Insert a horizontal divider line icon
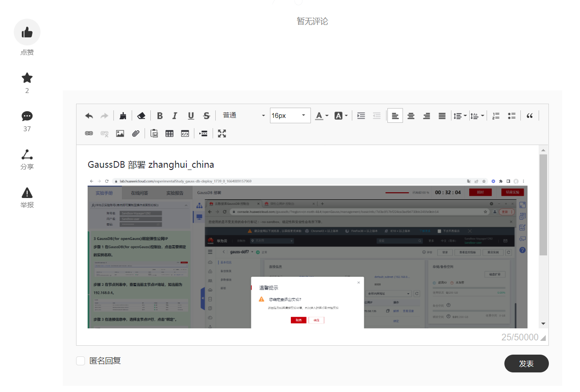The image size is (580, 392). 203,133
